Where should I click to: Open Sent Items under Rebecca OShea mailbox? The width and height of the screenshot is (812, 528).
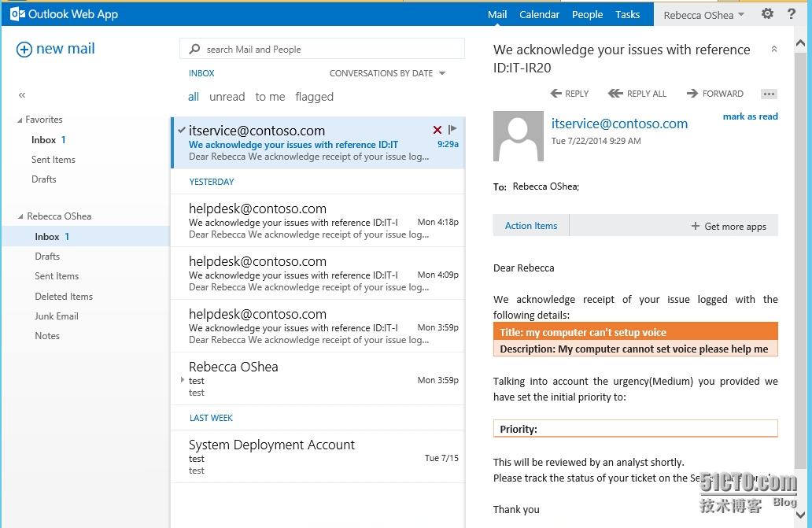point(57,276)
